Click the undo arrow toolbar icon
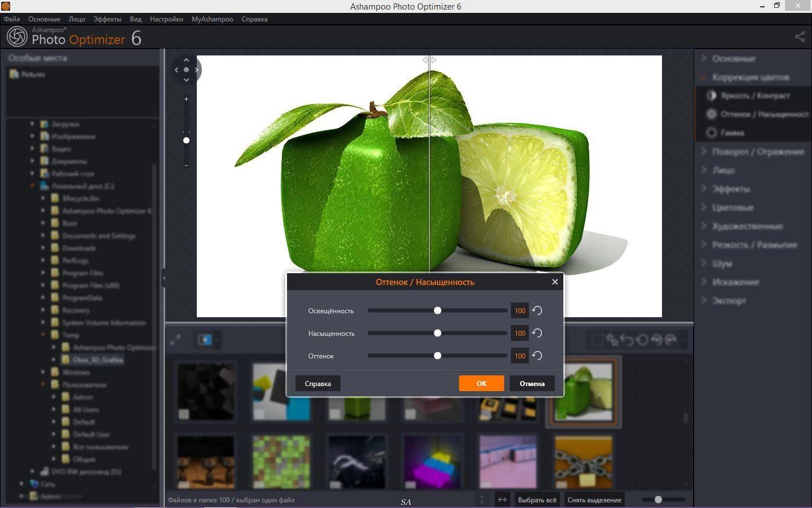The height and width of the screenshot is (508, 812). [x=626, y=340]
